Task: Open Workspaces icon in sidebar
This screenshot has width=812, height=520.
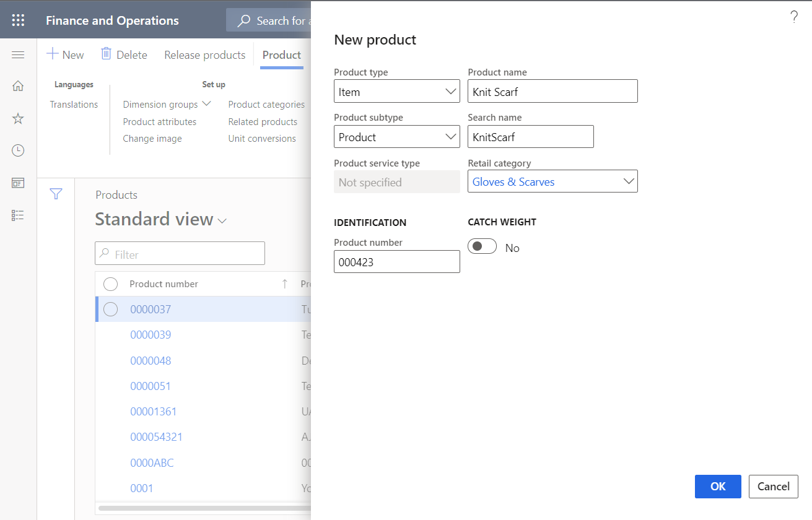Action: point(18,183)
